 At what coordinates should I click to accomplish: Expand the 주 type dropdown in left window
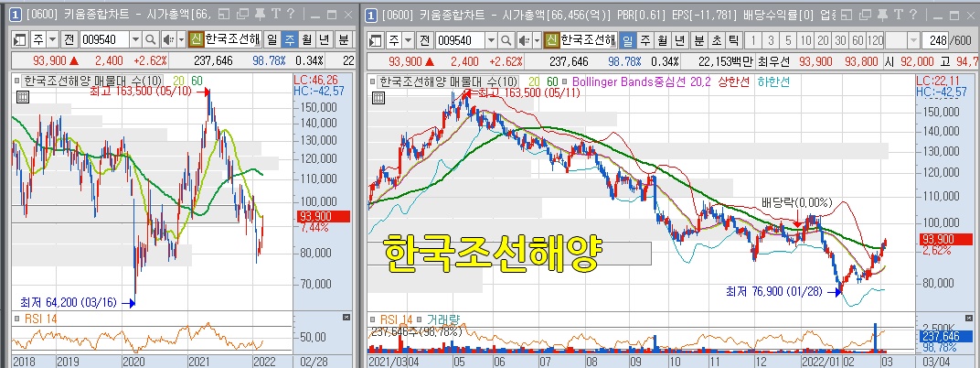52,40
